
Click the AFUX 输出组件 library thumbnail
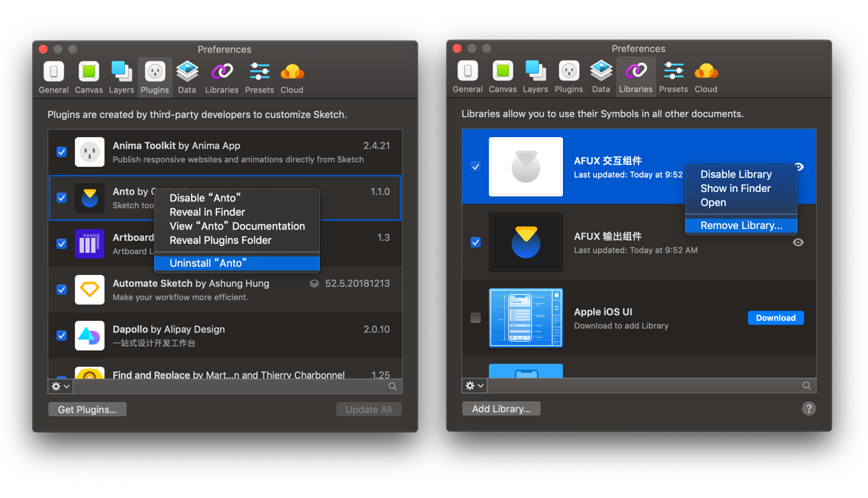[526, 242]
